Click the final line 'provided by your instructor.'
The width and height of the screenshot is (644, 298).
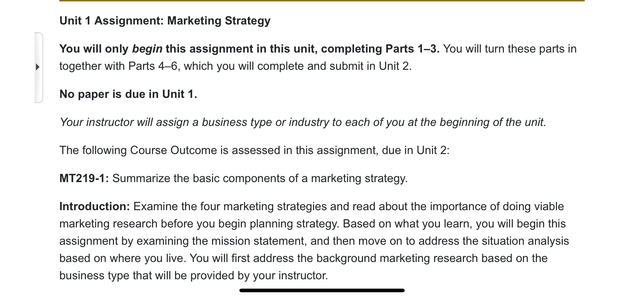coord(259,276)
